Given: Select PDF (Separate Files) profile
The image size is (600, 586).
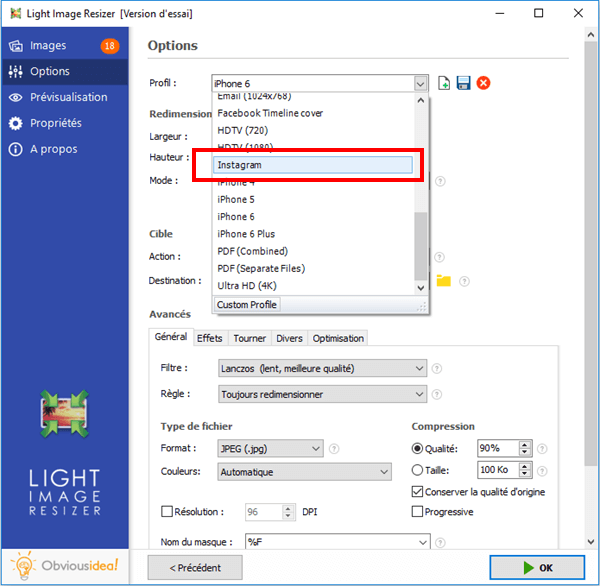Looking at the screenshot, I should point(313,268).
